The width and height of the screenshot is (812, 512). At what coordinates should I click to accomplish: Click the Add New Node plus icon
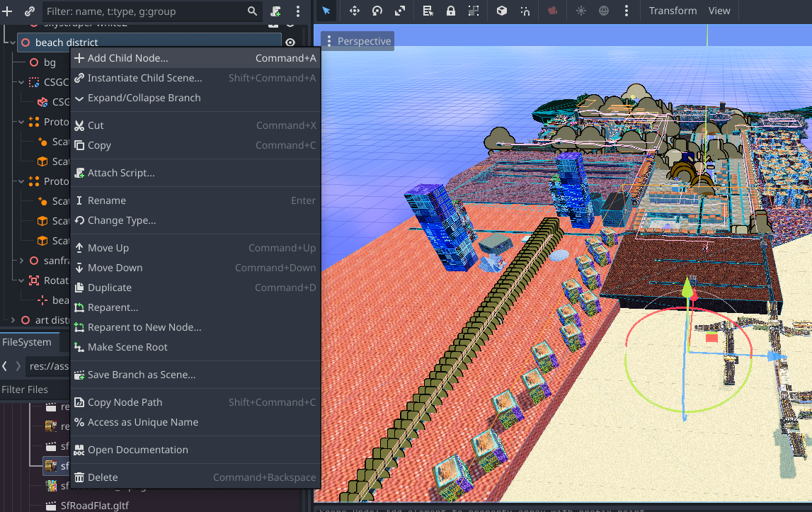coord(7,11)
